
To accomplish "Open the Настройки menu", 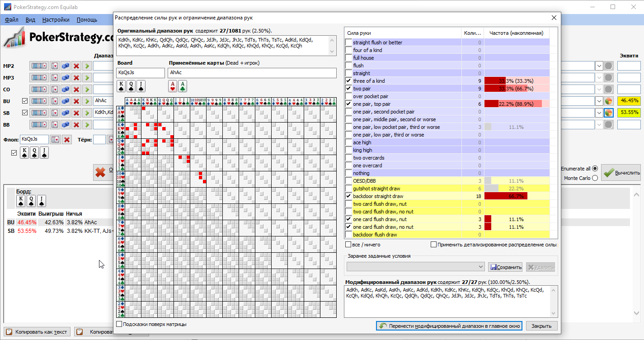I will coord(56,20).
